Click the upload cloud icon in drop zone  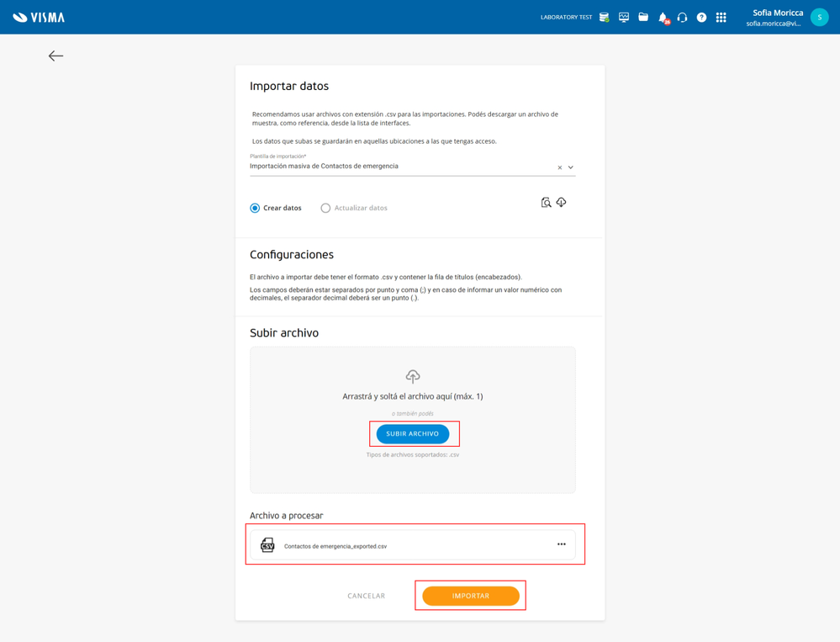(x=413, y=376)
